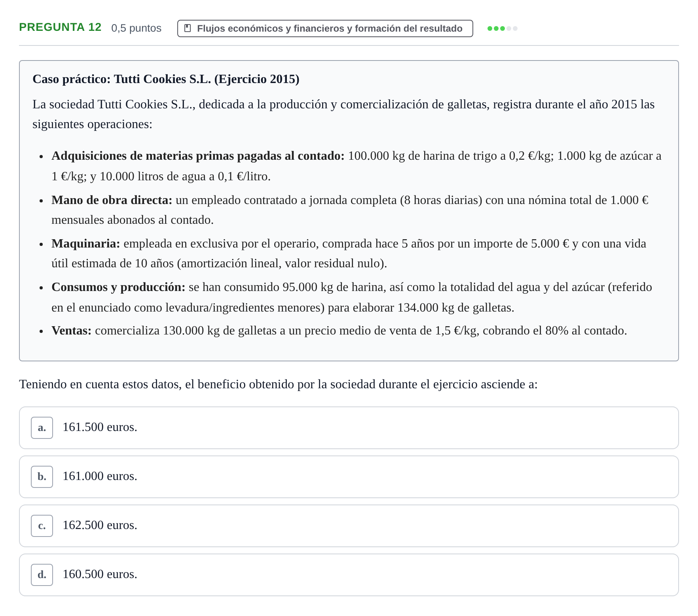
Task: Click the 'Mano de obra directa:' label
Action: coord(112,200)
